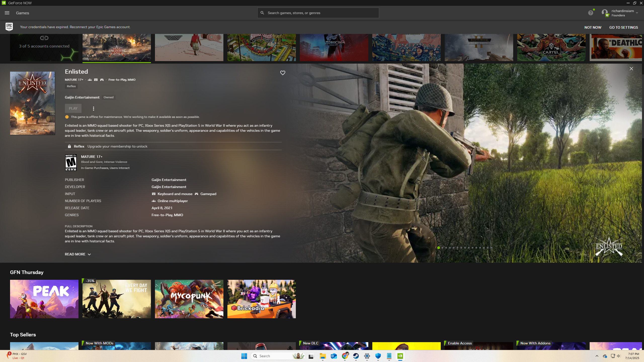The height and width of the screenshot is (362, 644).
Task: Click GFN Thursday section heading
Action: click(x=27, y=272)
